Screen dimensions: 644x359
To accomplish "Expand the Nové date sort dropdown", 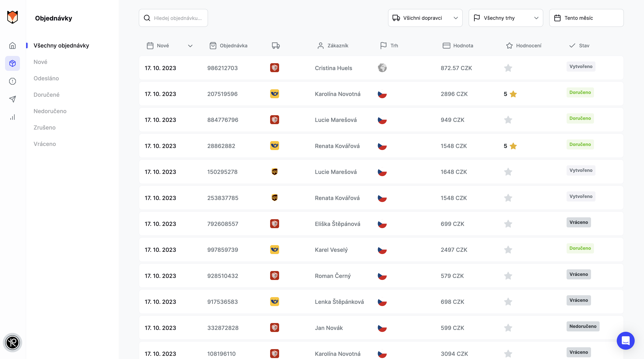I will click(x=190, y=46).
